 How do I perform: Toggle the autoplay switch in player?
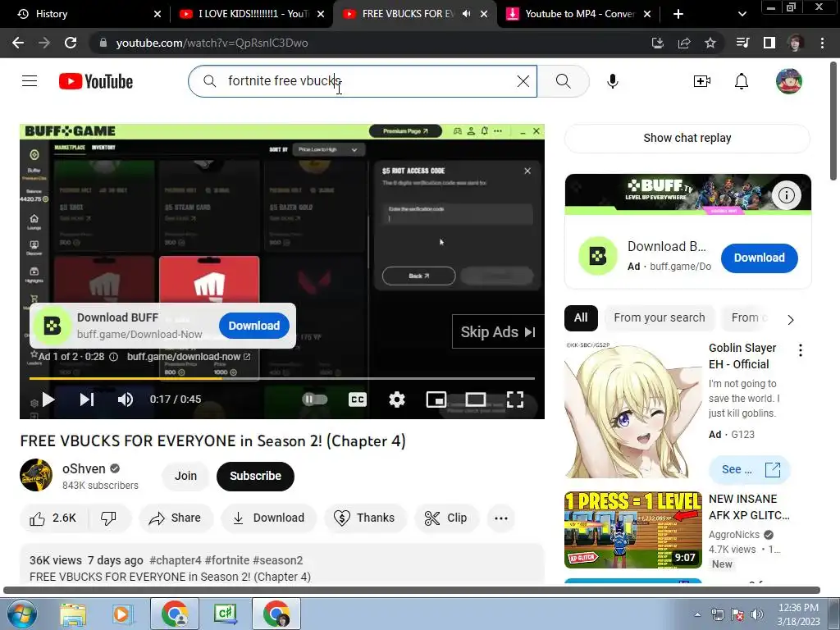coord(314,399)
